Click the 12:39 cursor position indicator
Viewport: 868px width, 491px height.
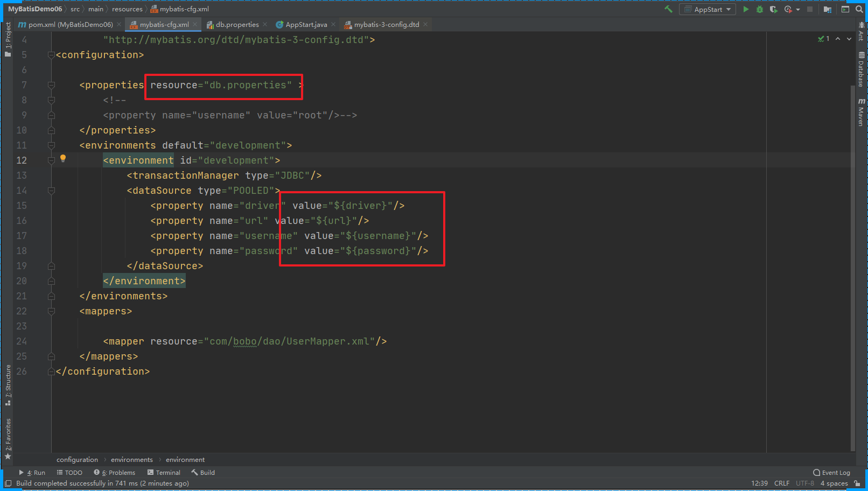(x=759, y=483)
